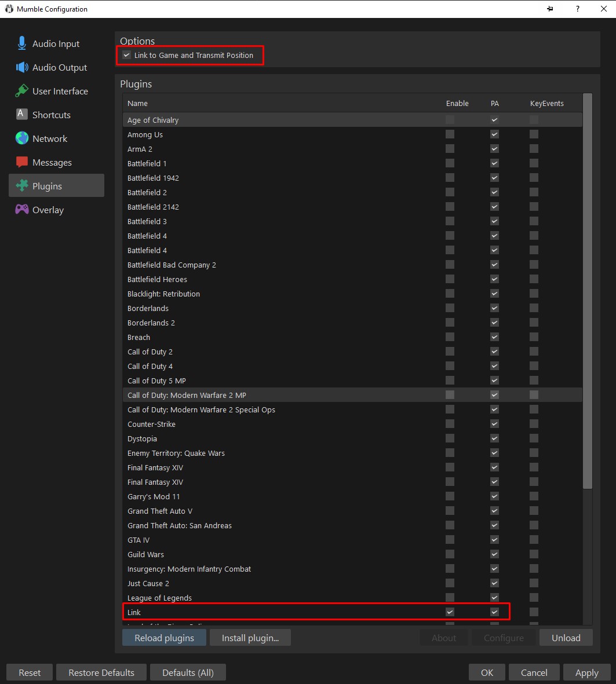Select the User Interface paintbrush icon
The height and width of the screenshot is (684, 616).
tap(21, 91)
